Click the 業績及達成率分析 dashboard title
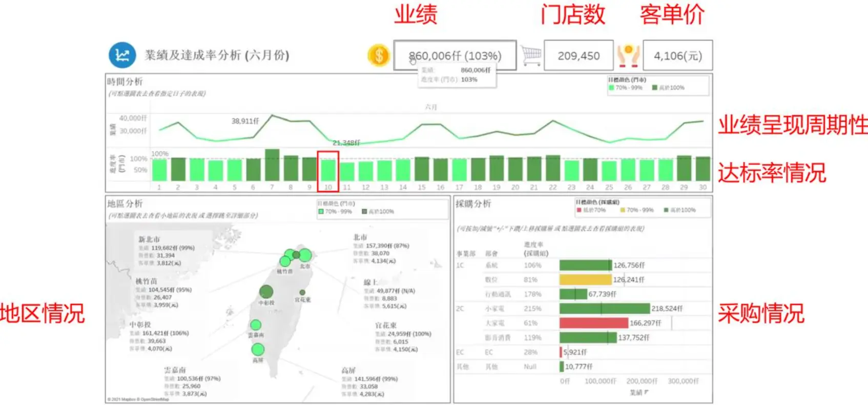 [217, 55]
